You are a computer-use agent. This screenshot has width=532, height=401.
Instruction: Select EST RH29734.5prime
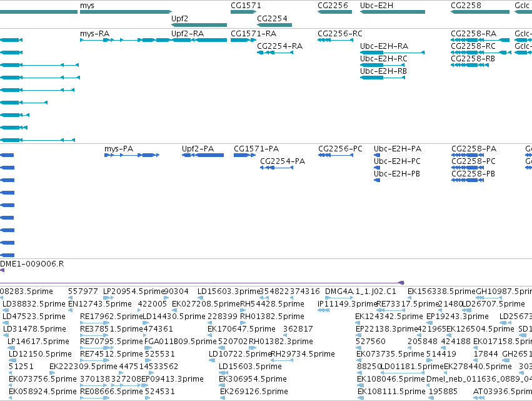[303, 354]
